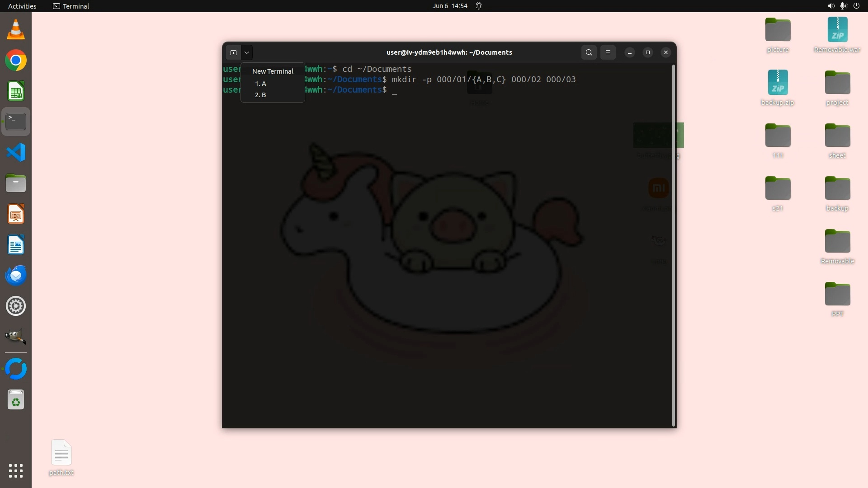Launch Visual Studio Code from the dock
The image size is (868, 488).
click(16, 152)
